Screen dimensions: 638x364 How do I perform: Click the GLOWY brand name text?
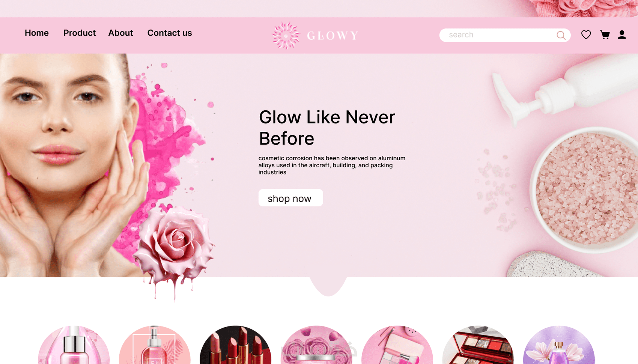click(x=333, y=36)
